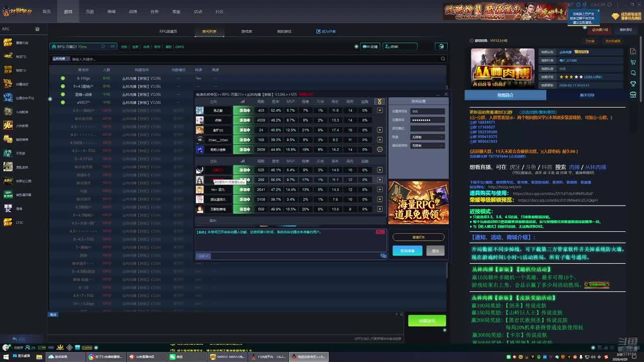
Task: Toggle the radio dot left of 改键
Action: (356, 46)
